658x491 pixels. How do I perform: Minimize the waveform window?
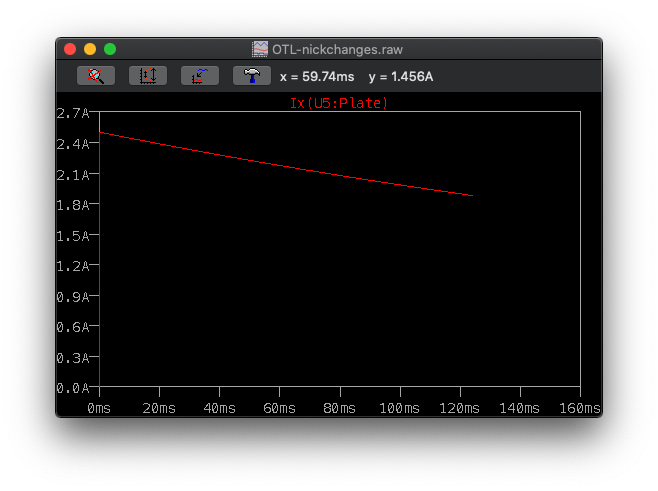[x=90, y=49]
